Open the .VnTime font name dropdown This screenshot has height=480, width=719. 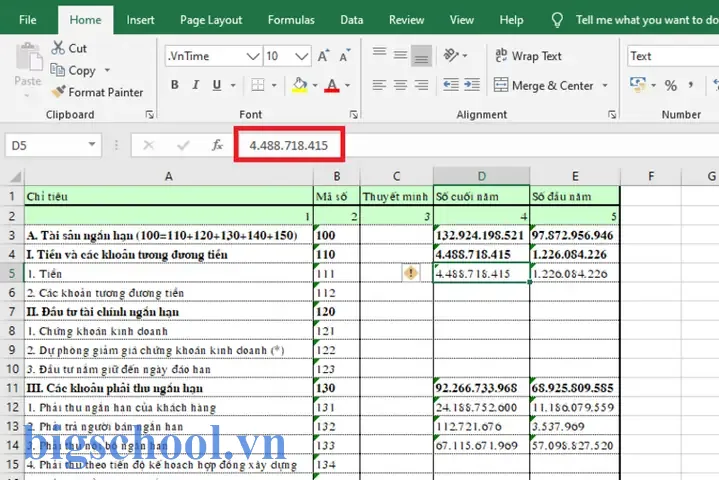pyautogui.click(x=253, y=56)
